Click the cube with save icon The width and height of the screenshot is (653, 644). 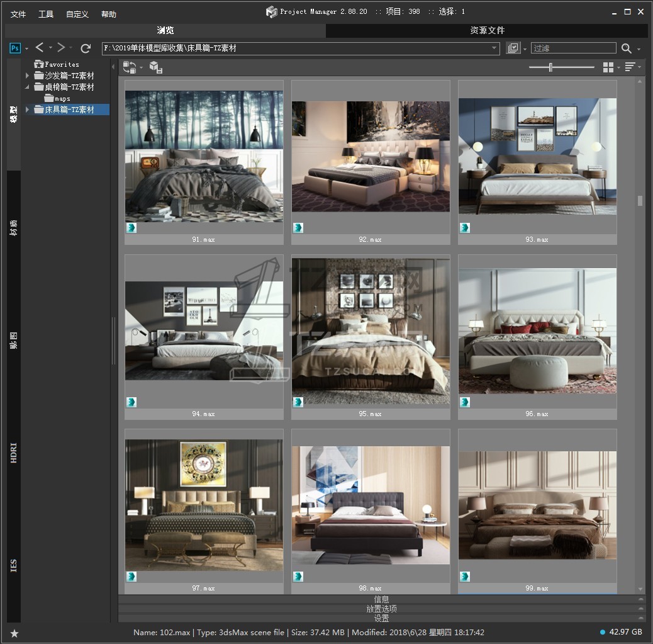coord(156,67)
